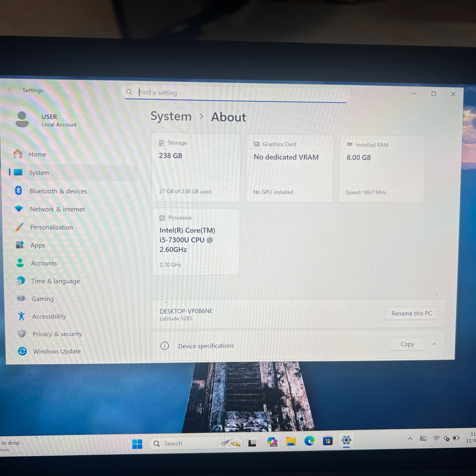This screenshot has width=476, height=476.
Task: Open Task View from the taskbar
Action: click(252, 443)
